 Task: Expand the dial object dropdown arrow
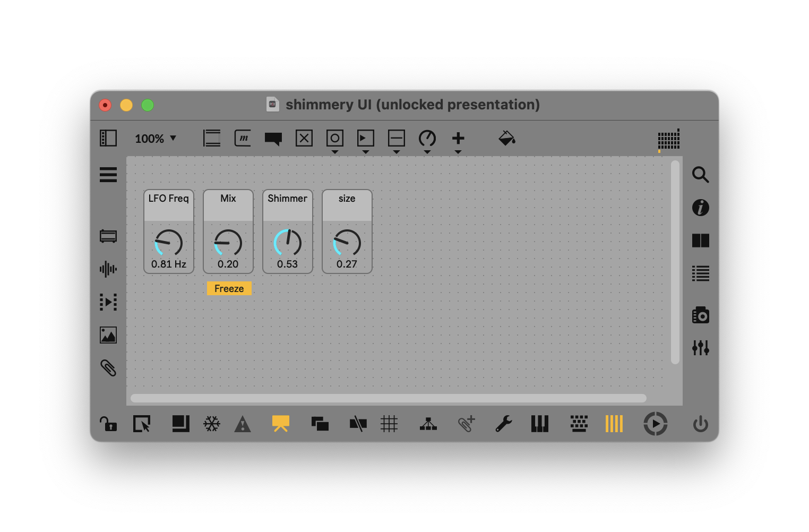click(427, 152)
